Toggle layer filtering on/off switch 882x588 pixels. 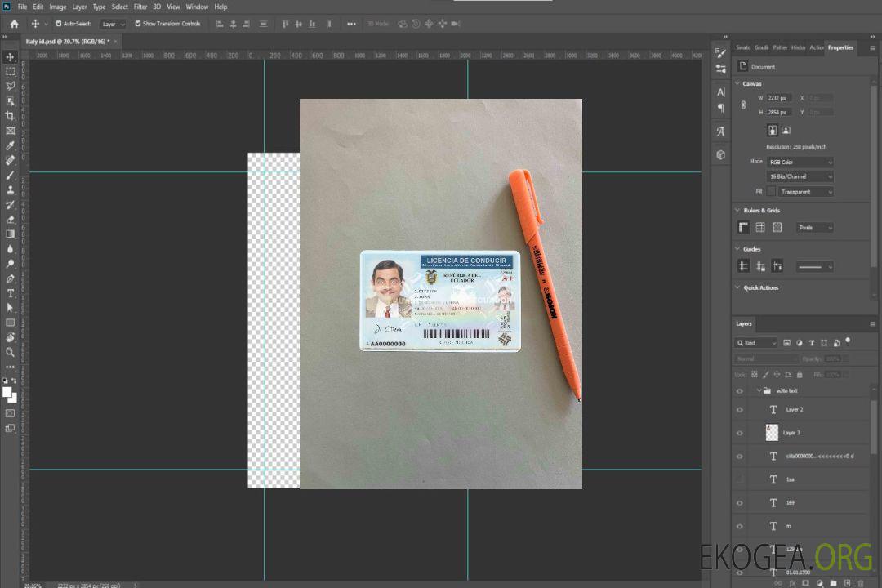point(849,341)
